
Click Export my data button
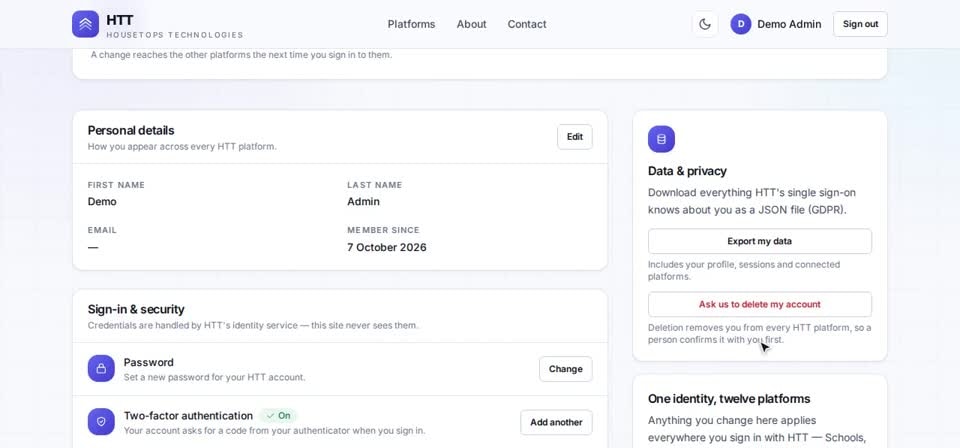tap(760, 241)
